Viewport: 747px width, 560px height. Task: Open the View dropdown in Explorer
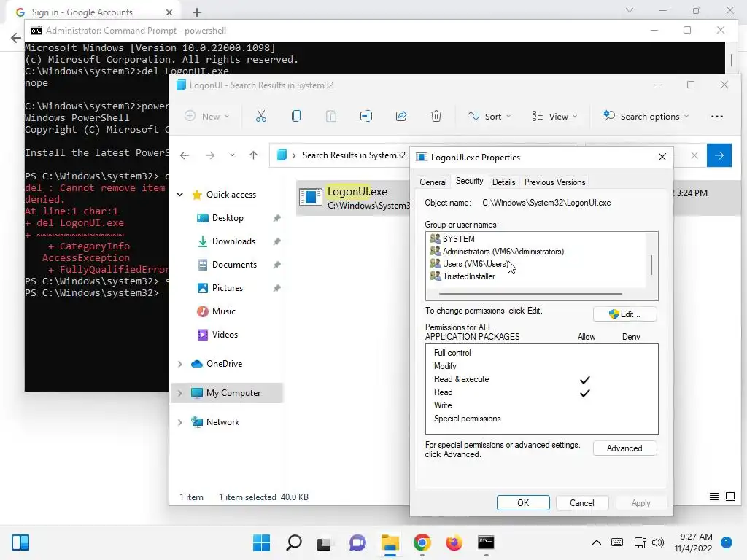click(x=554, y=116)
